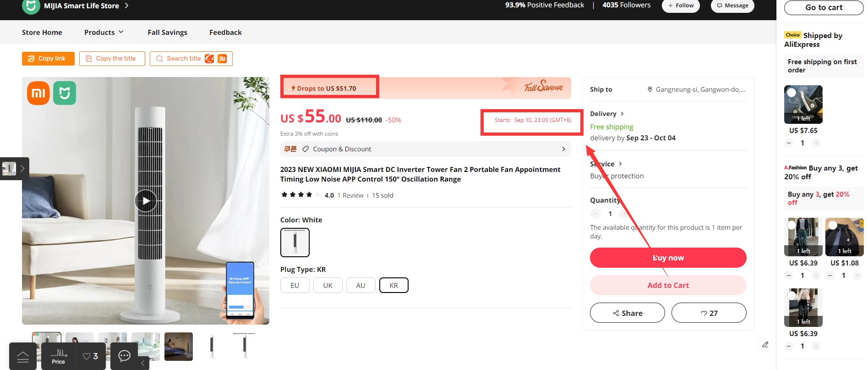Expand Service details chevron
Image resolution: width=868 pixels, height=370 pixels.
pos(620,164)
